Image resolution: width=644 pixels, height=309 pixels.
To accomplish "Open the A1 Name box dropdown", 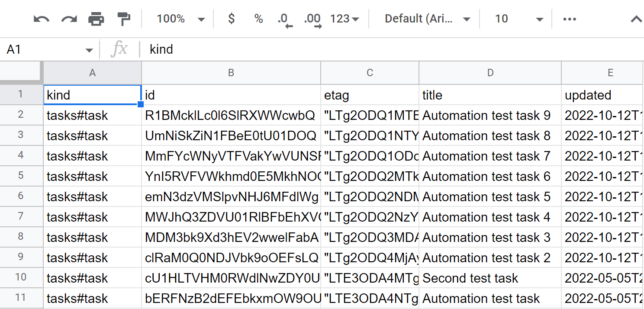I will coord(89,50).
